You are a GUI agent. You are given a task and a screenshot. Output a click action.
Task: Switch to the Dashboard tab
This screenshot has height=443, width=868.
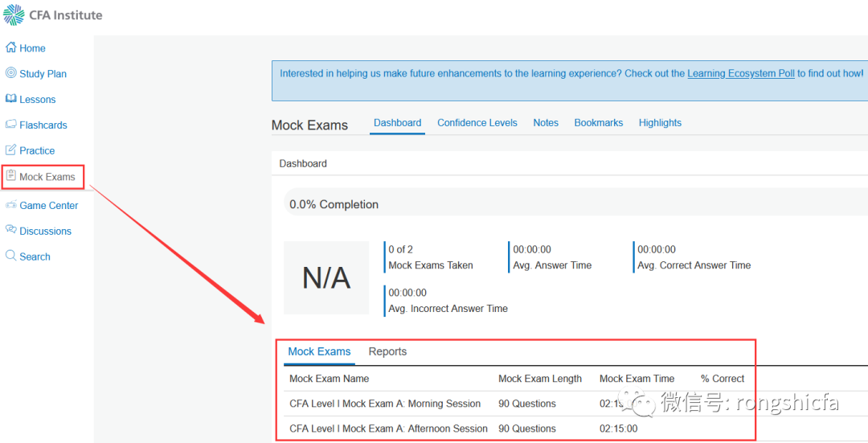[398, 123]
